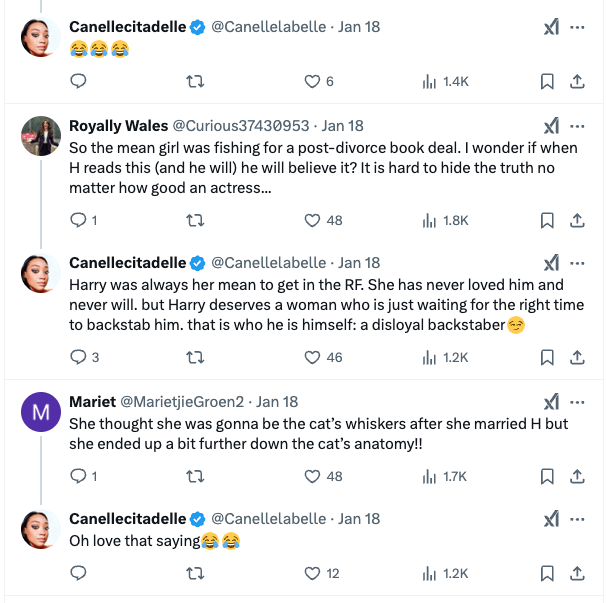Repost the 'Harry was always her mean' tweet
The image size is (606, 603).
pyautogui.click(x=197, y=357)
